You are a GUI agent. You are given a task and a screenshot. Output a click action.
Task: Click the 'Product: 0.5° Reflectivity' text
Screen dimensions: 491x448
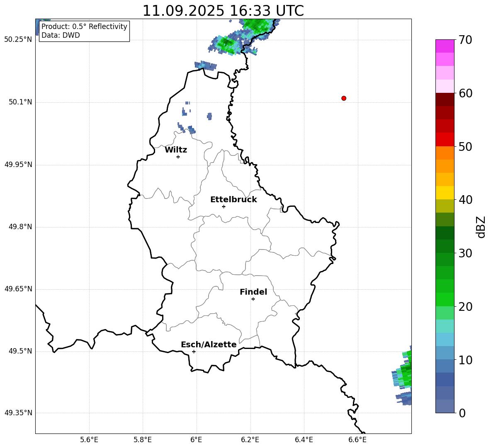(x=84, y=26)
